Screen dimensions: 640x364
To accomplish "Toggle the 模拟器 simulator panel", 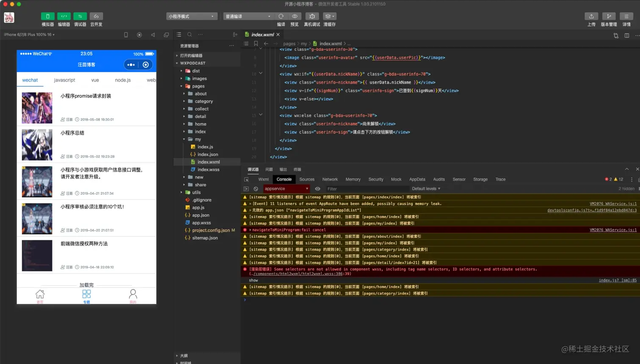I will (x=47, y=17).
